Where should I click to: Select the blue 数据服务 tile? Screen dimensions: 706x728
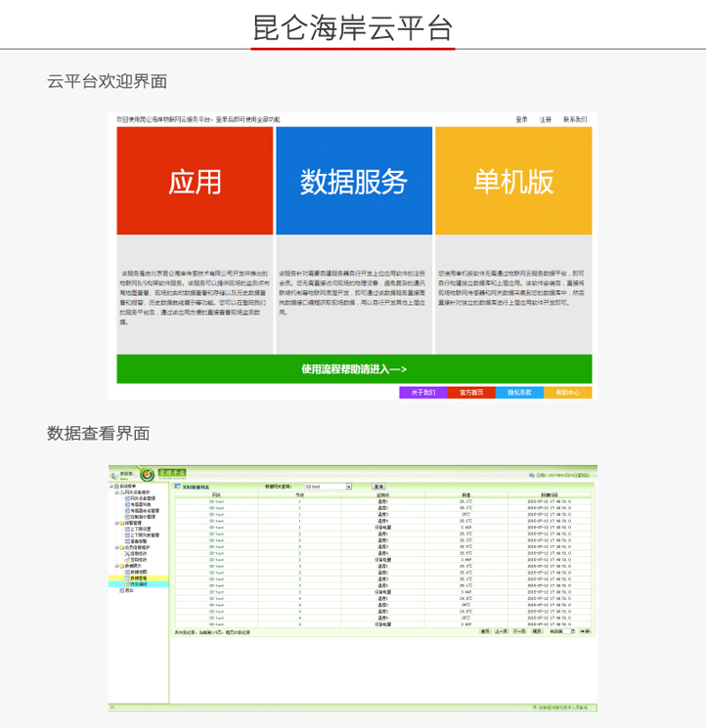(x=354, y=181)
